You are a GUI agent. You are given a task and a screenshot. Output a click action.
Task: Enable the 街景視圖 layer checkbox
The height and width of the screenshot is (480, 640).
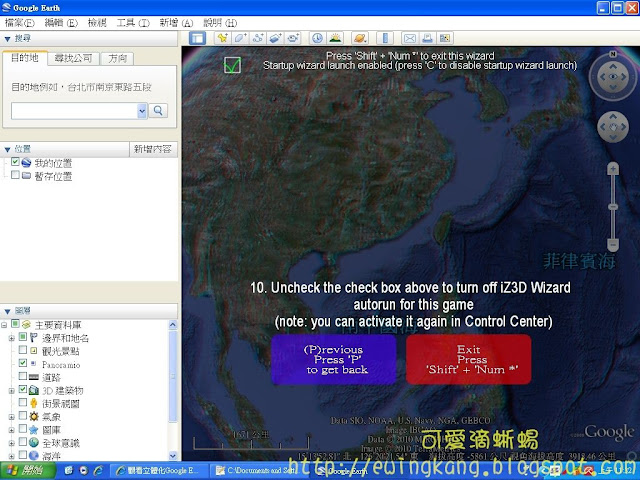[x=23, y=402]
